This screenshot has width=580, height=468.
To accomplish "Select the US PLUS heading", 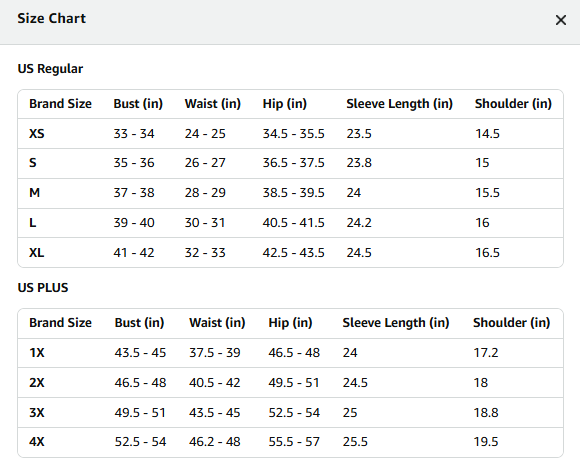I will 43,288.
